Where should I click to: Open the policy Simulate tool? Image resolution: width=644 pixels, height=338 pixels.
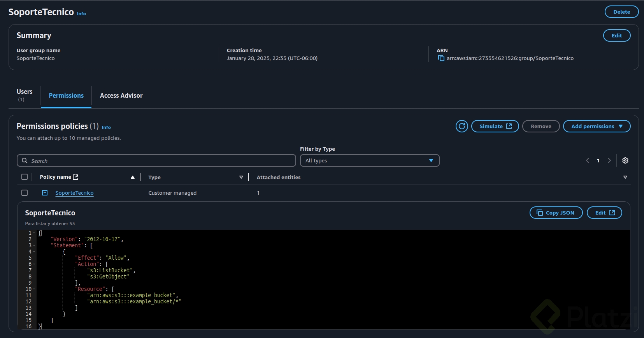coord(495,126)
